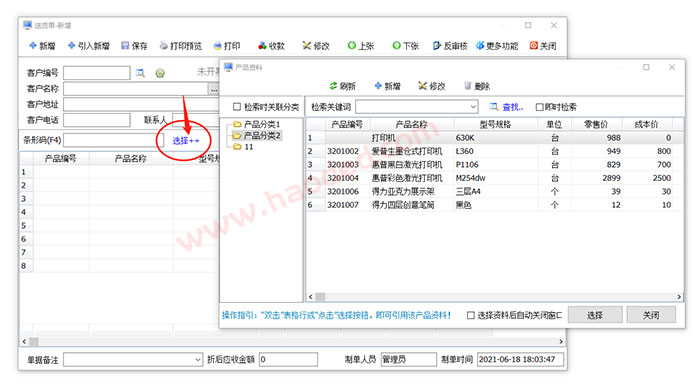This screenshot has width=700, height=385.
Task: Click 新增 in the product window toolbar
Action: 388,86
